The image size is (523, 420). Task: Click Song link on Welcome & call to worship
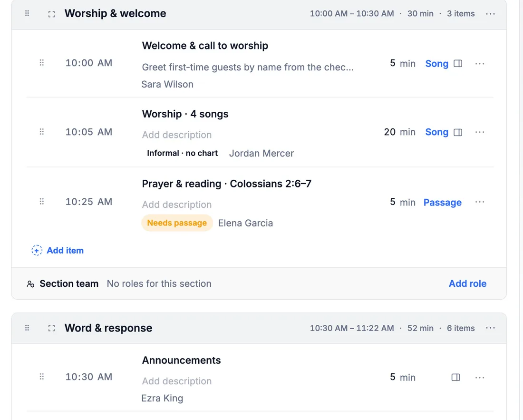point(436,63)
